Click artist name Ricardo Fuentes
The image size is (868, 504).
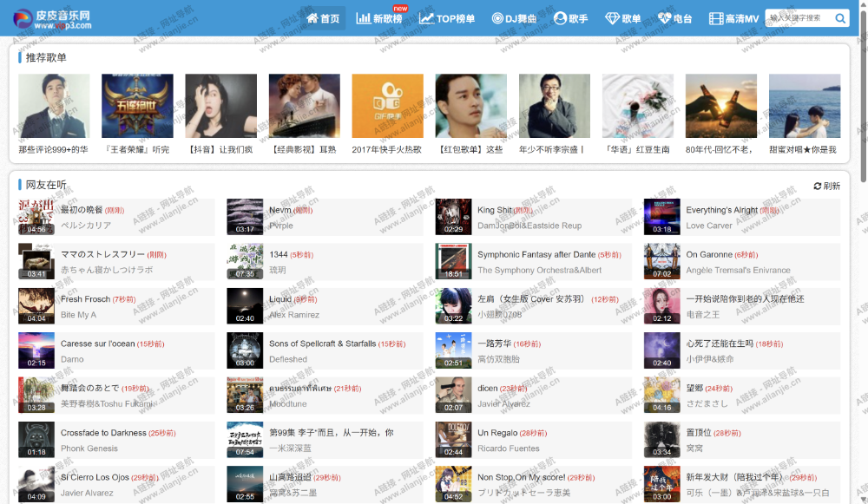pos(508,448)
